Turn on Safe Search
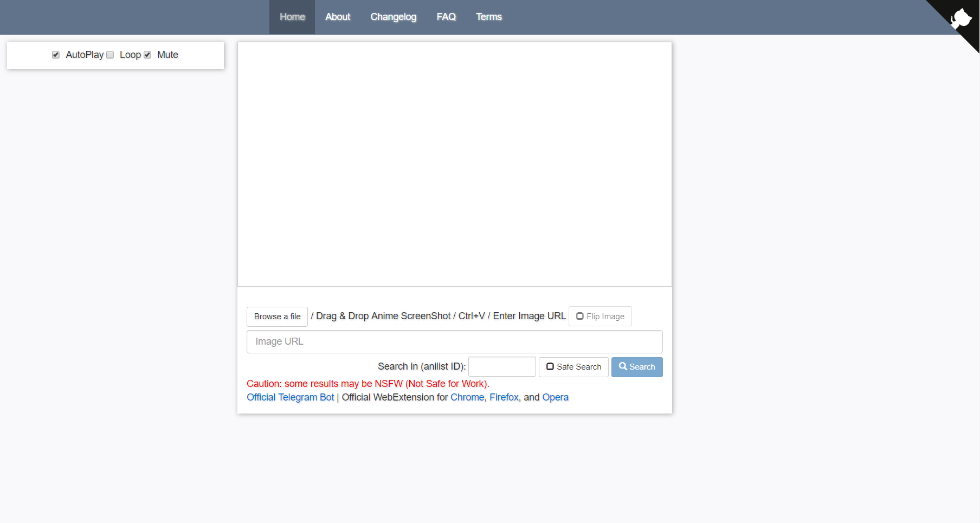 573,367
